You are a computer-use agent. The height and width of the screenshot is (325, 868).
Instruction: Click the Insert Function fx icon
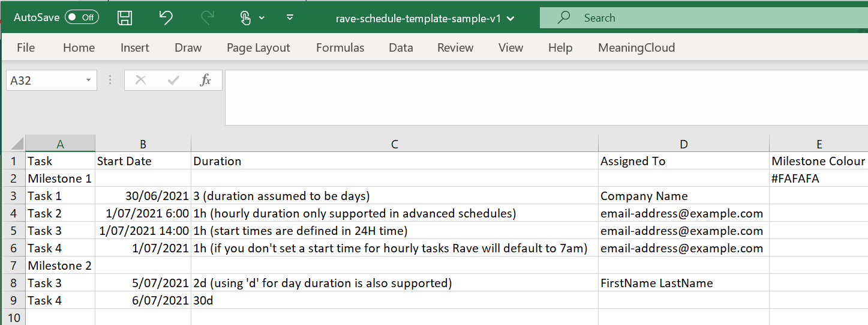205,80
